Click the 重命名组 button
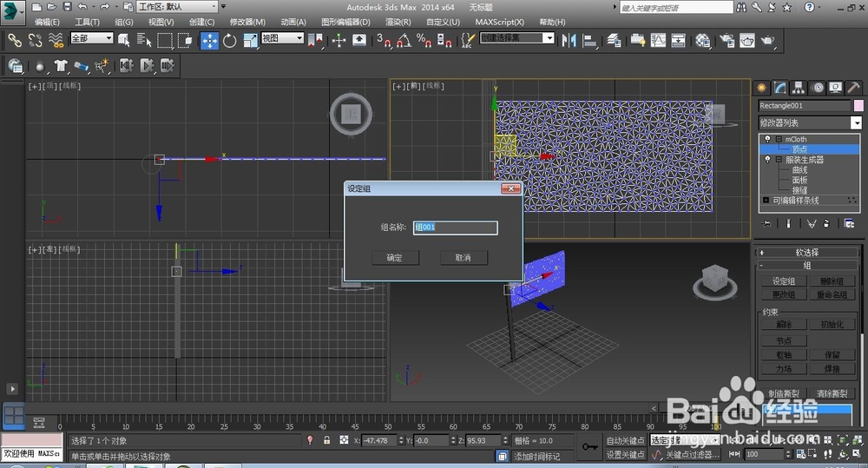868x468 pixels. pos(832,294)
